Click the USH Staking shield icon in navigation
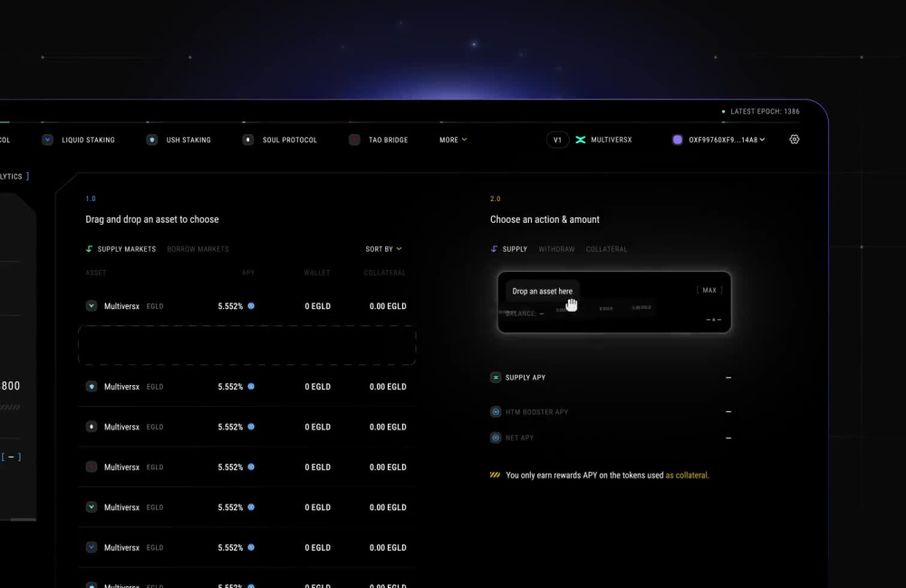 click(x=151, y=140)
